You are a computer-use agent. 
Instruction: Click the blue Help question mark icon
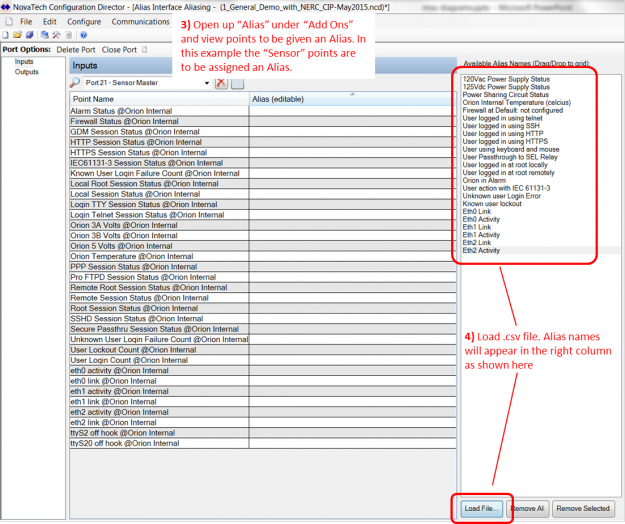pos(83,35)
